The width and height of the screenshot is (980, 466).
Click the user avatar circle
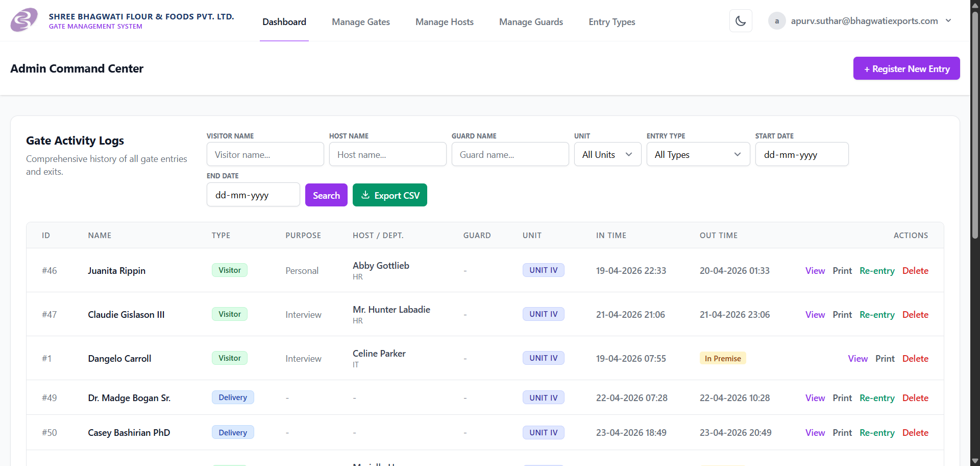click(777, 21)
